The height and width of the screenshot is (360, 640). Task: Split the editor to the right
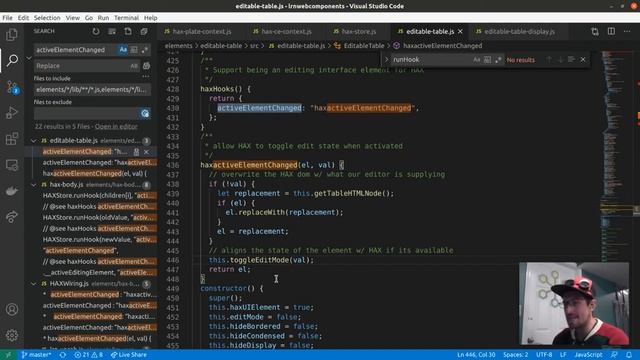coord(611,31)
